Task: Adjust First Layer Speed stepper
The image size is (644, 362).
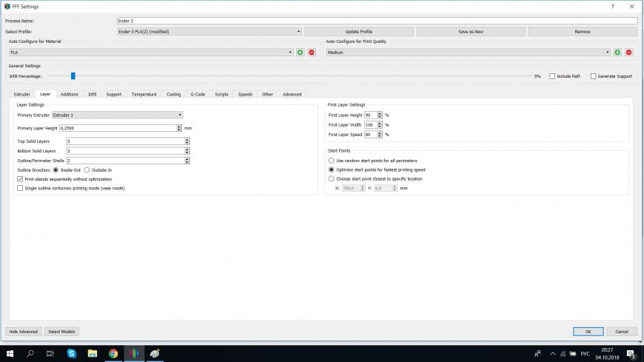Action: [380, 135]
